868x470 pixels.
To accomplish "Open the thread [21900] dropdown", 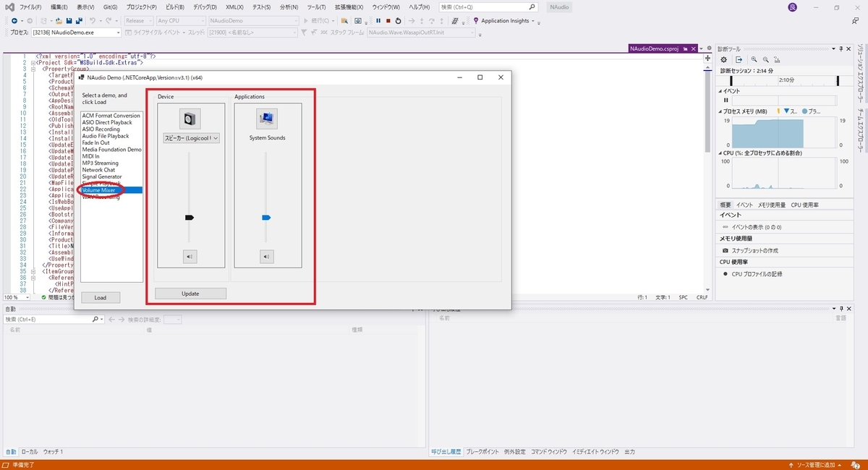I will 252,33.
